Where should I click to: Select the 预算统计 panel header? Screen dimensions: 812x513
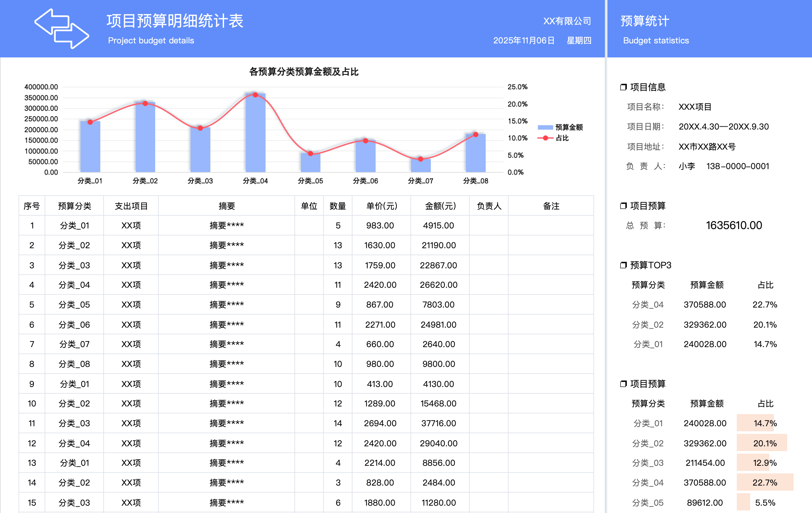point(645,21)
